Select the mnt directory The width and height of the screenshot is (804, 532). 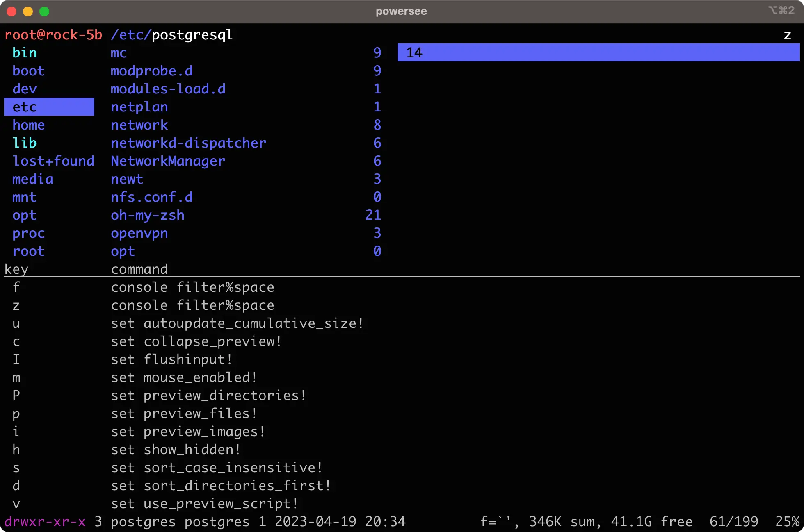coord(25,197)
